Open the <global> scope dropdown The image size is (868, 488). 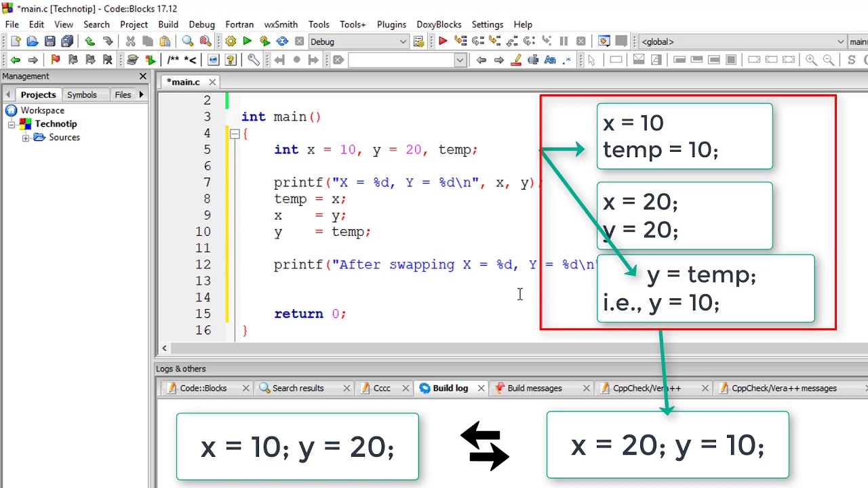point(841,42)
